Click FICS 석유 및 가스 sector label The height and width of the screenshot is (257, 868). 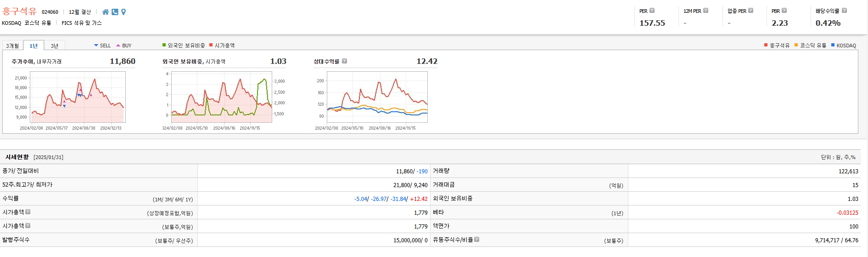coord(82,23)
